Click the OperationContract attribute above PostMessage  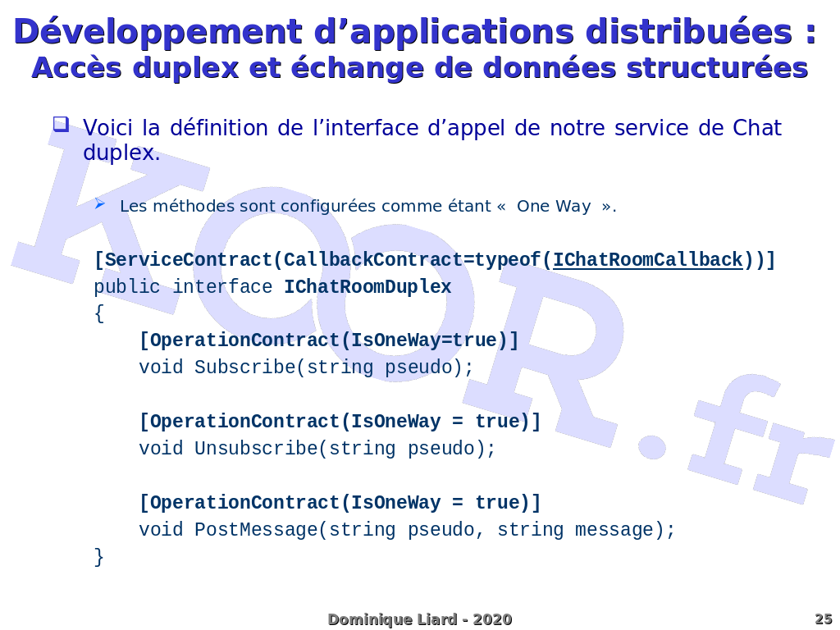click(x=340, y=503)
